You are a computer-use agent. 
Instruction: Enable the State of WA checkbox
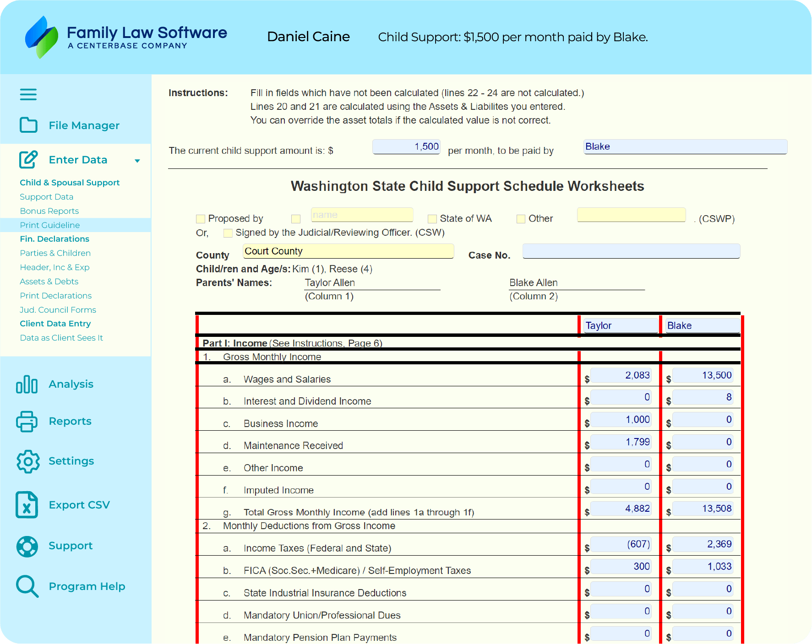point(432,219)
